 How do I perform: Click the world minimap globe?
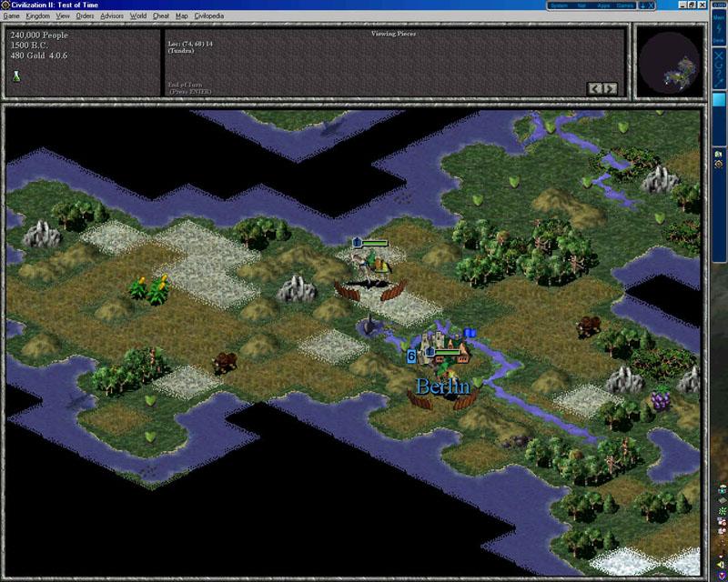669,63
